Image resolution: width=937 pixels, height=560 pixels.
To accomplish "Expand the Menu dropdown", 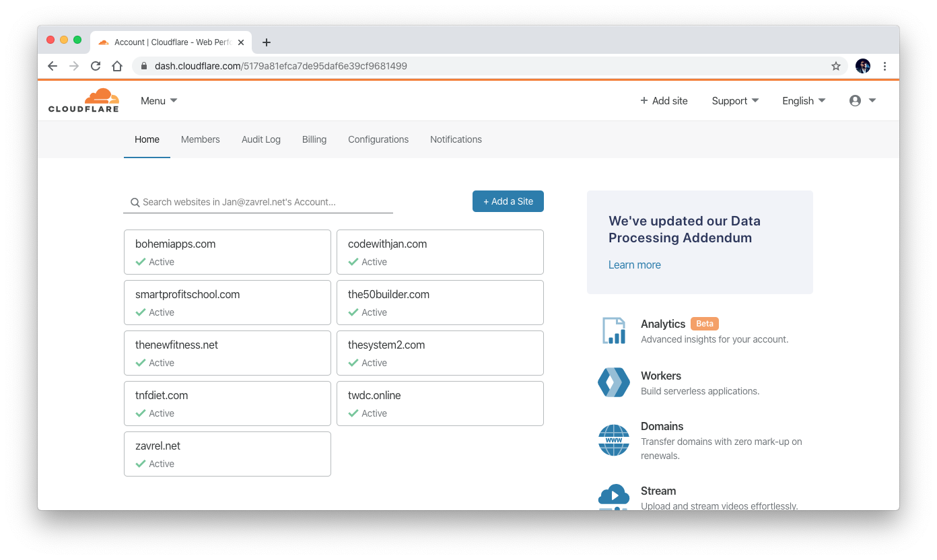I will (x=159, y=100).
